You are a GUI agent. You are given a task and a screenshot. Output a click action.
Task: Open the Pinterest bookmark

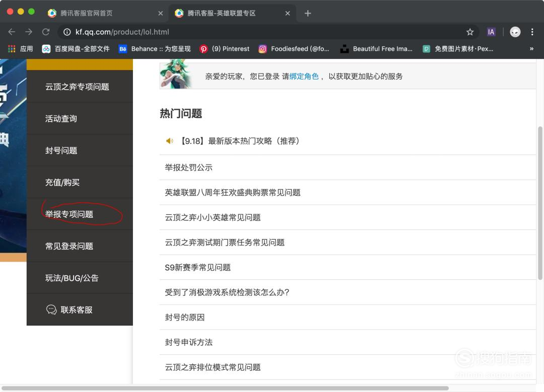(x=225, y=49)
